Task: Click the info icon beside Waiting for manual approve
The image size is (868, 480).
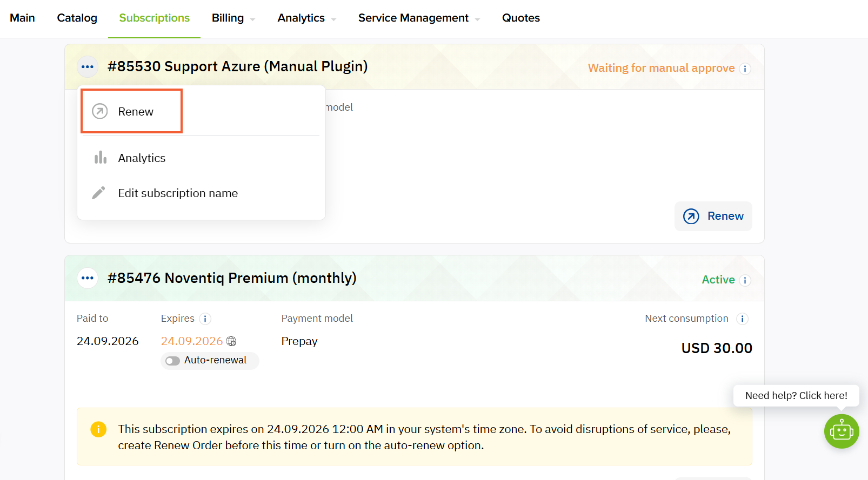Action: click(x=745, y=69)
